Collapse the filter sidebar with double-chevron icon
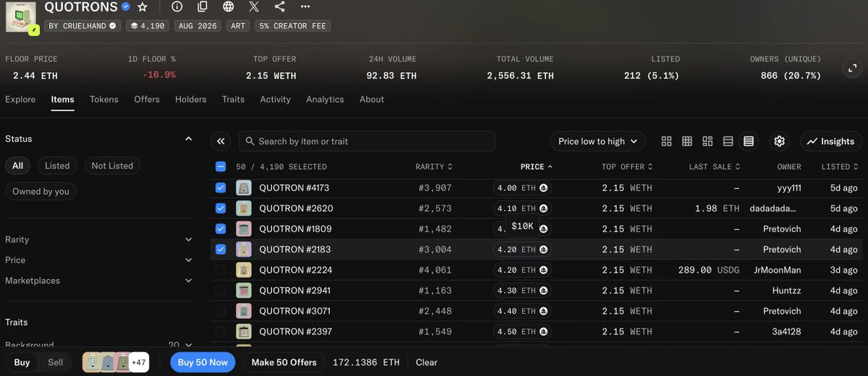 [x=221, y=141]
